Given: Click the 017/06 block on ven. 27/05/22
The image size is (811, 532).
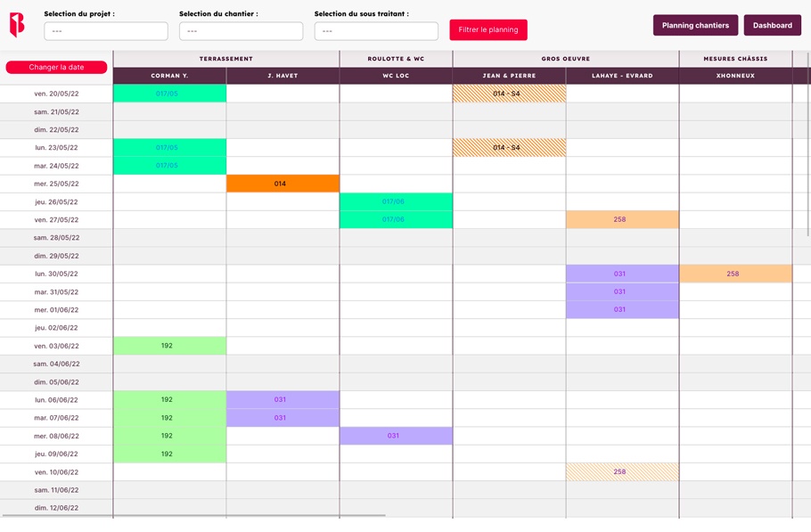Looking at the screenshot, I should (396, 219).
